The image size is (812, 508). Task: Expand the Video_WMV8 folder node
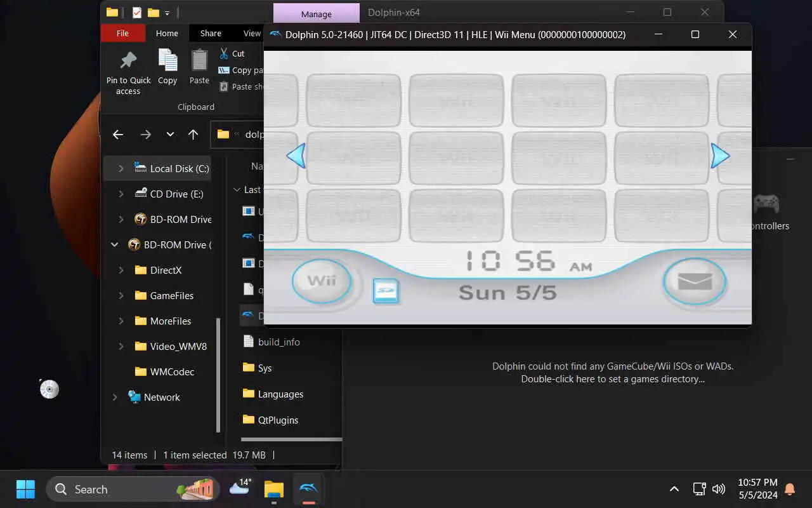pos(121,346)
